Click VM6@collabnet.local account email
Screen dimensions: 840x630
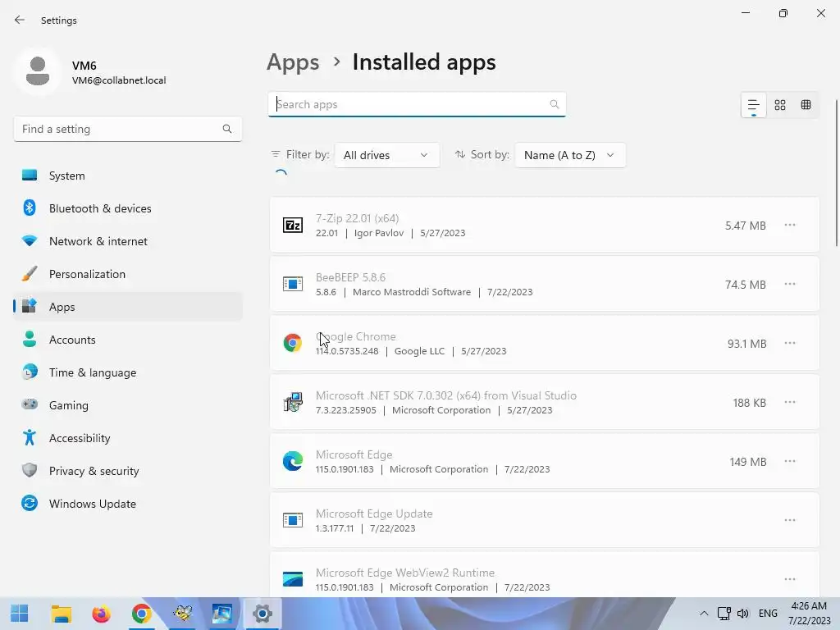119,80
